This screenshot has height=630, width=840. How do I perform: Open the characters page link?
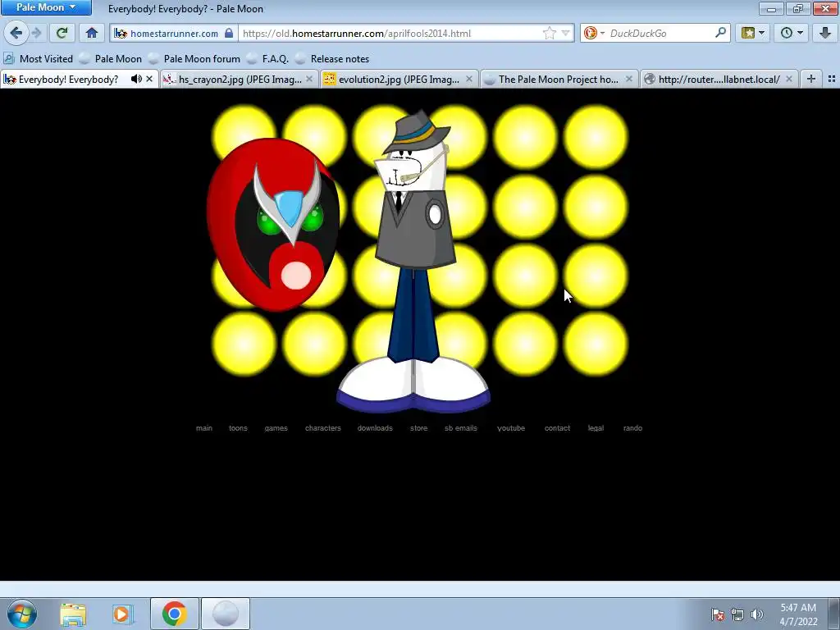point(323,428)
